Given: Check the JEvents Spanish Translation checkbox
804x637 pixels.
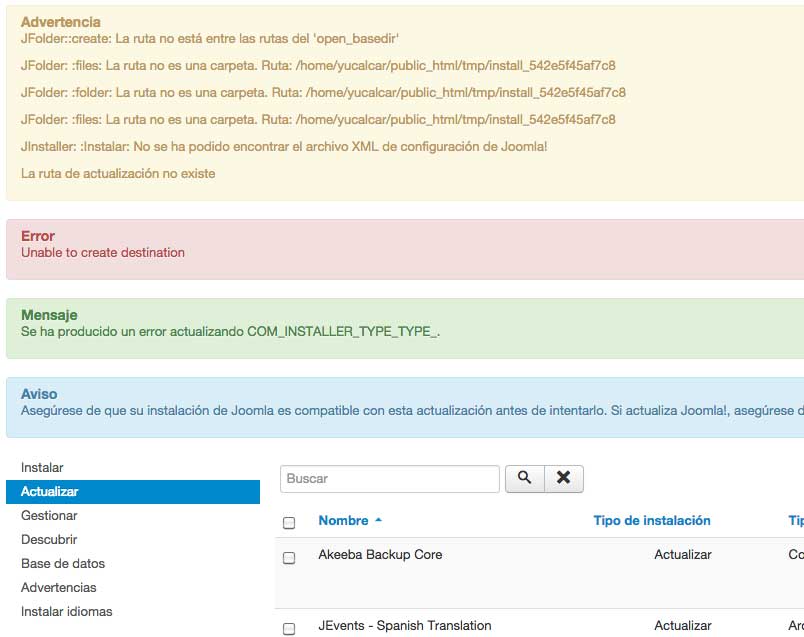Looking at the screenshot, I should (289, 628).
